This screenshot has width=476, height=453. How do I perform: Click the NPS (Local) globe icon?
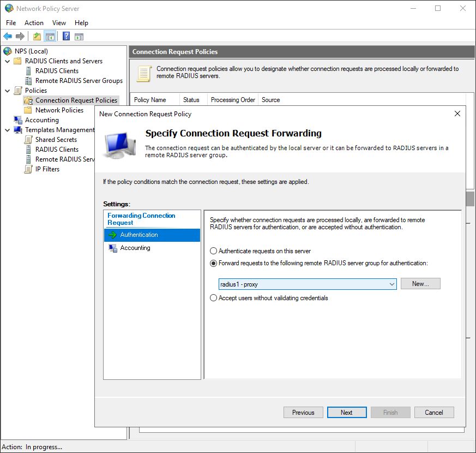coord(8,51)
